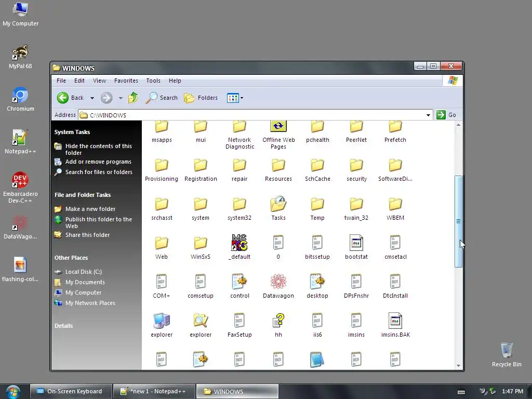Screen dimensions: 532x399
Task: Expand the Forward history dropdown arrow
Action: pos(121,98)
